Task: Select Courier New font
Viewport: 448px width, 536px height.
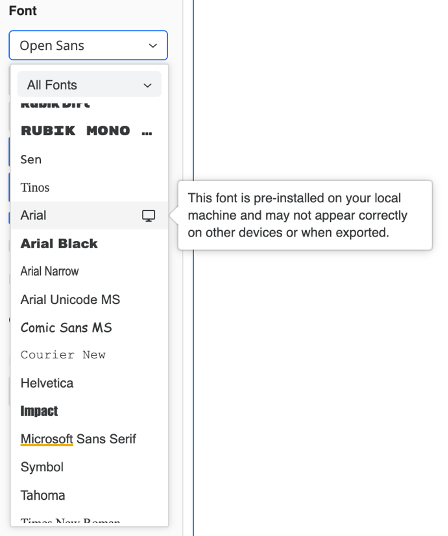Action: (89, 355)
